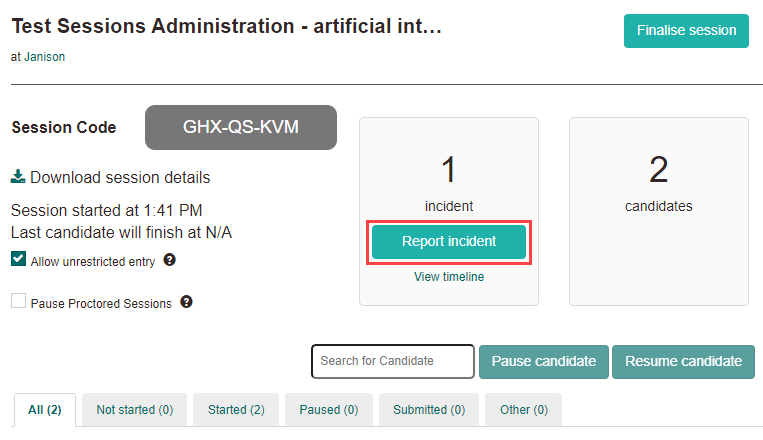
Task: Open the Started (2) tab
Action: 236,410
